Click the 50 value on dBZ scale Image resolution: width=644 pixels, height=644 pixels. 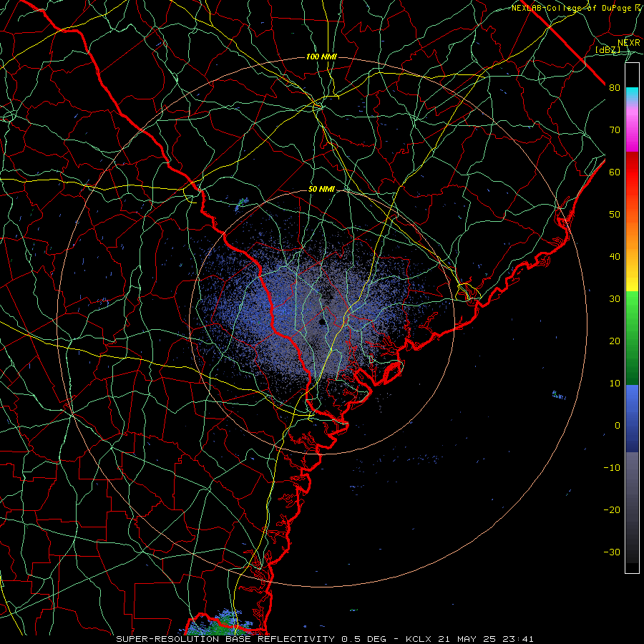pos(615,215)
